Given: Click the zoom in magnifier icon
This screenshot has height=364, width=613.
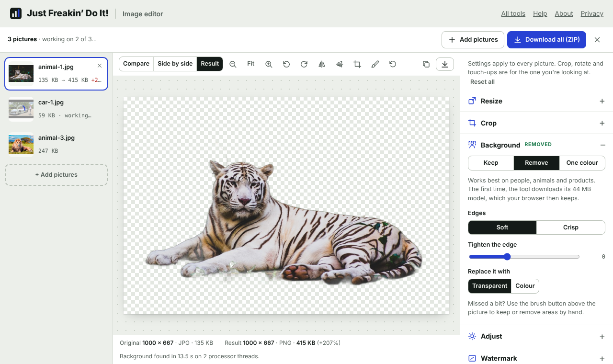Looking at the screenshot, I should [x=269, y=64].
